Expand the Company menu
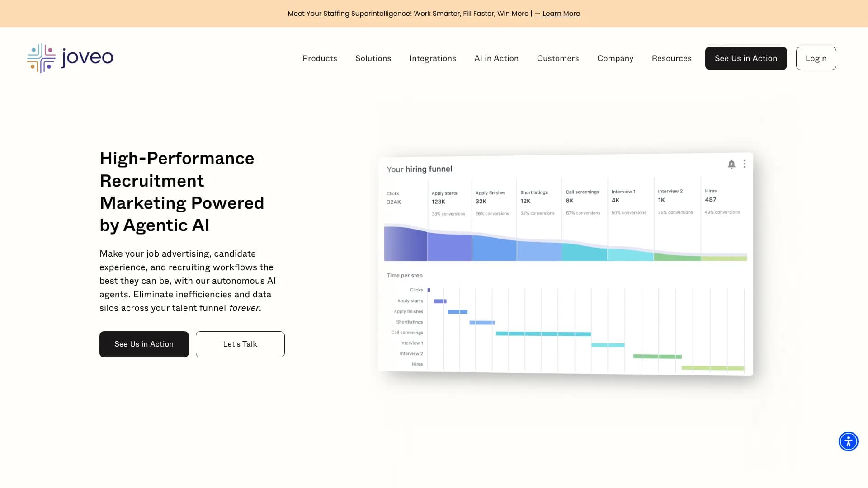 [x=615, y=58]
